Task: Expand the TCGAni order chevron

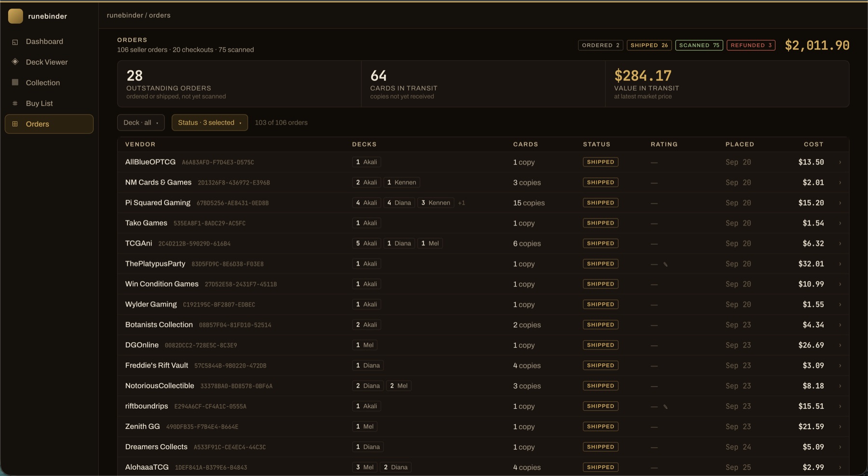Action: pyautogui.click(x=840, y=244)
